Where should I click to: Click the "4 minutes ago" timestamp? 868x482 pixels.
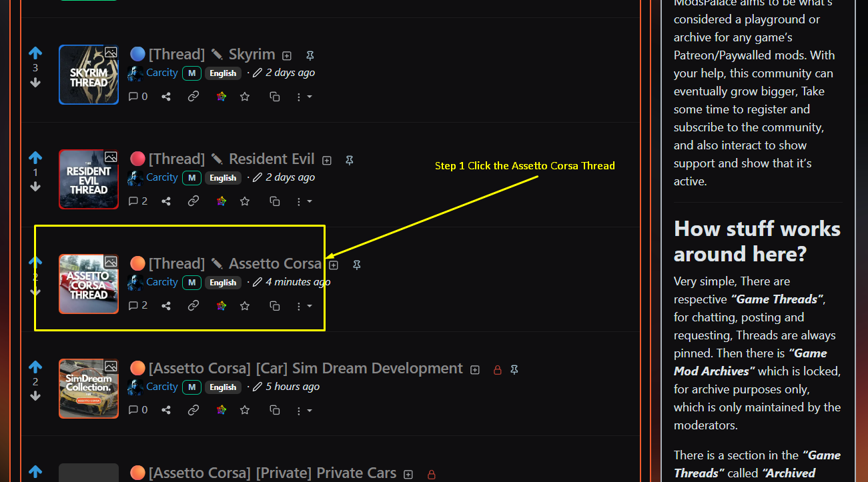(298, 282)
